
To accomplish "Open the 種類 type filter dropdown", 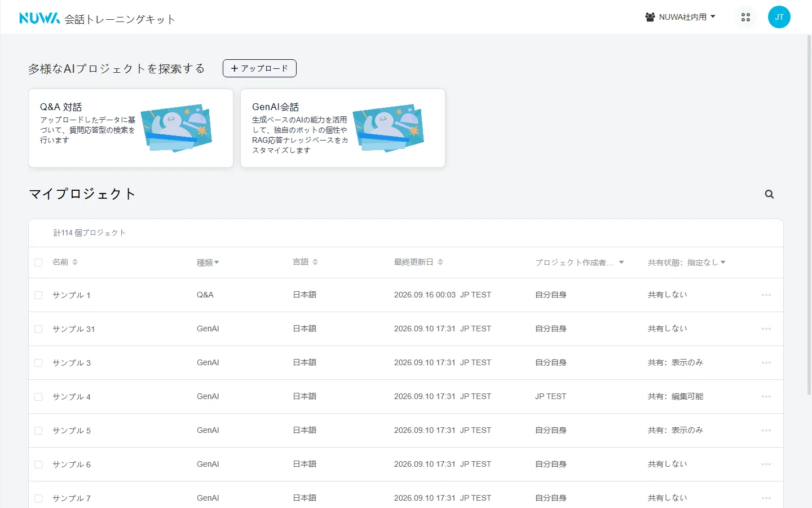I will (x=208, y=262).
